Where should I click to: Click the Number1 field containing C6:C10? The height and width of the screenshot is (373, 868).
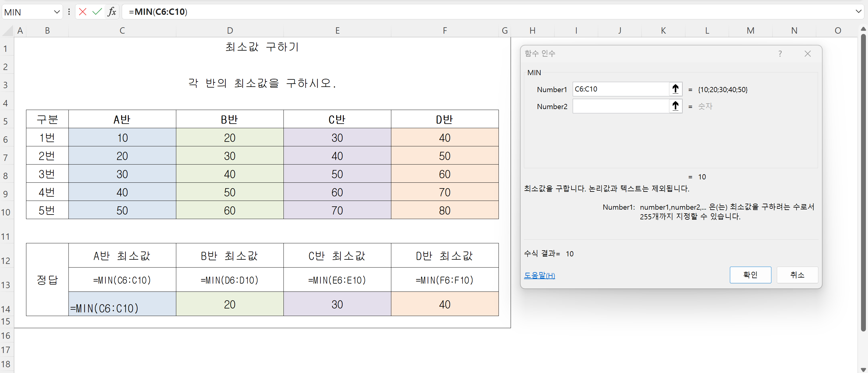pyautogui.click(x=620, y=89)
